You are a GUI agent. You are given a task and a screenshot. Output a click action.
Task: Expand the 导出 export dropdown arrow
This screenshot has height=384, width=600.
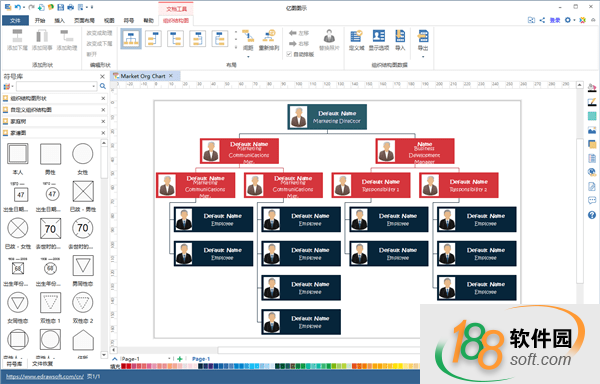tap(423, 57)
